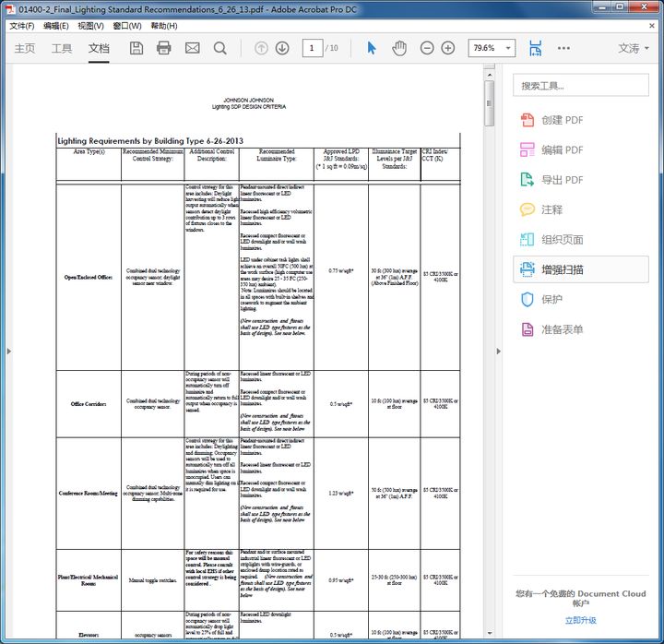Click the 导出 PDF icon
Image resolution: width=664 pixels, height=644 pixels.
tap(528, 180)
